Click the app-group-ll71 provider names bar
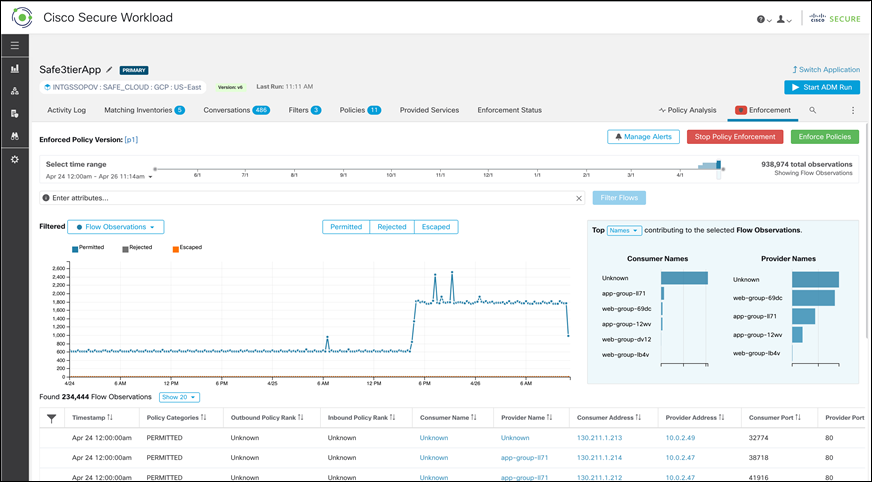Screen dimensions: 872x482 point(804,316)
